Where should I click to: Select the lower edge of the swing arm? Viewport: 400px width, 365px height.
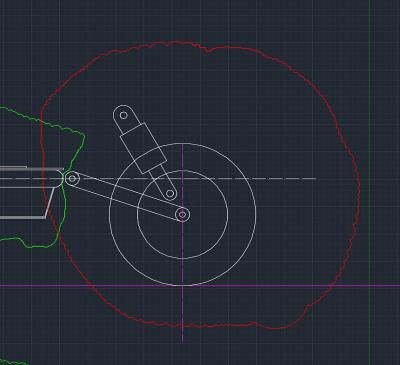[x=123, y=202]
